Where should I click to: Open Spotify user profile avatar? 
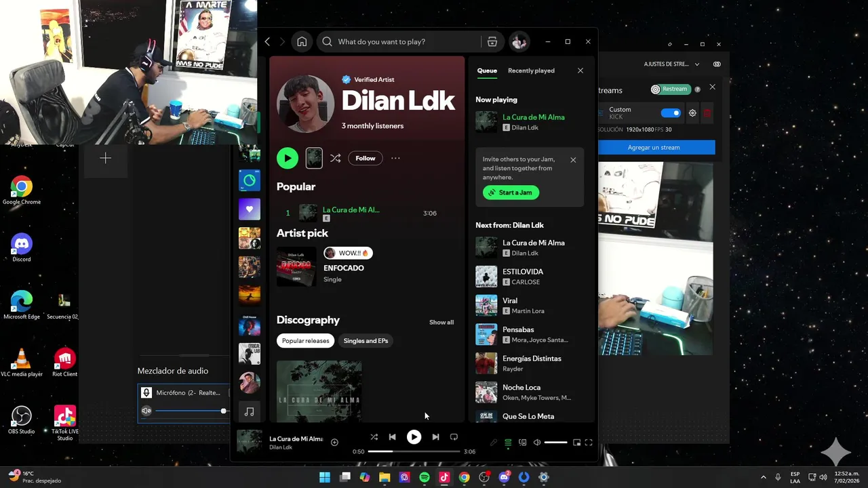pos(519,41)
